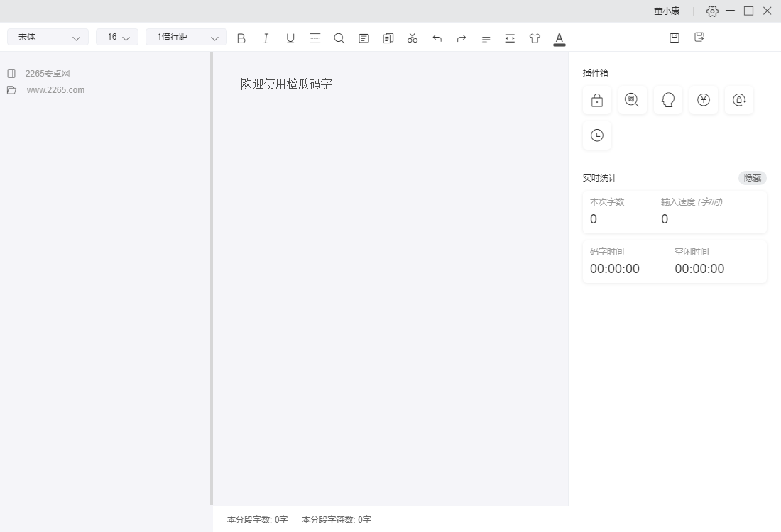This screenshot has height=532, width=781.
Task: Open the ¥ income plugin
Action: point(703,100)
